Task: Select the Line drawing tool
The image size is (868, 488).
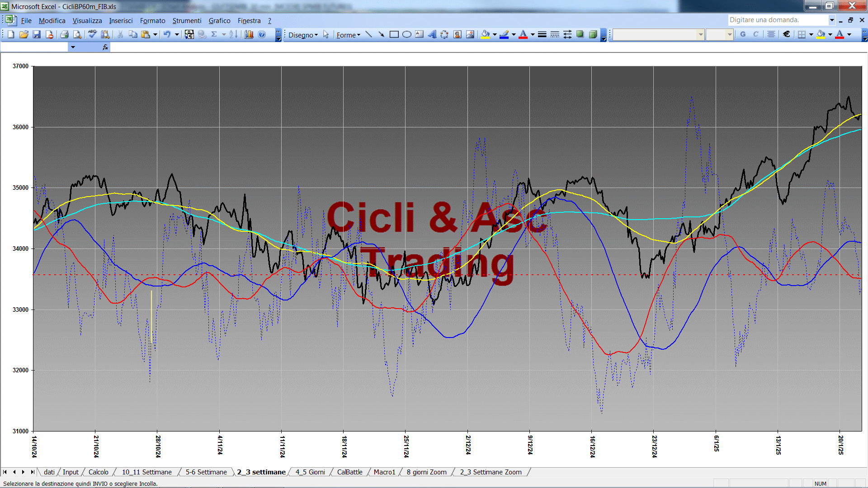Action: [368, 34]
